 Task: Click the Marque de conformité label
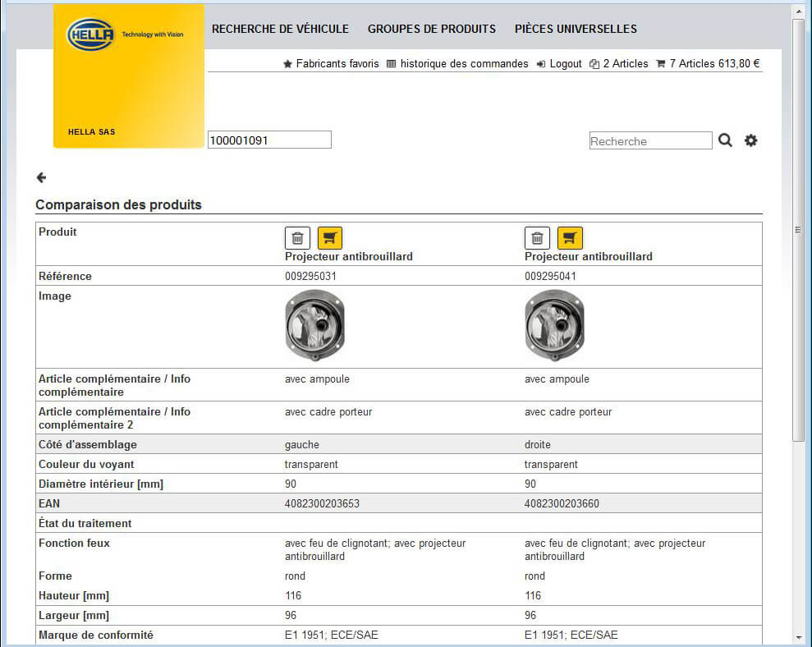(x=96, y=635)
